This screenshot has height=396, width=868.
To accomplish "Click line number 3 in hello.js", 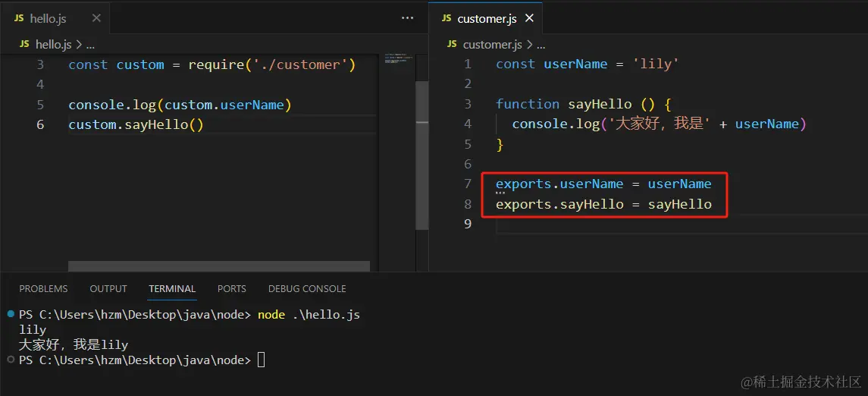I will coord(40,64).
